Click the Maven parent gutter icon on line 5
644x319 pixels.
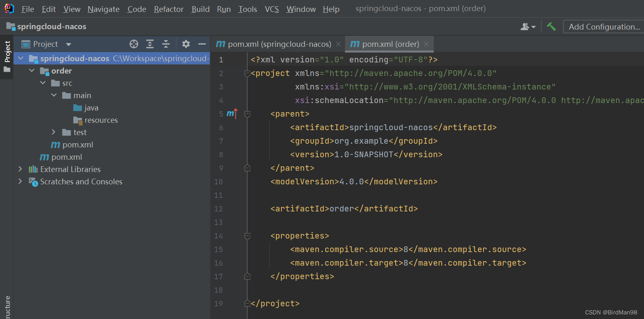point(232,114)
